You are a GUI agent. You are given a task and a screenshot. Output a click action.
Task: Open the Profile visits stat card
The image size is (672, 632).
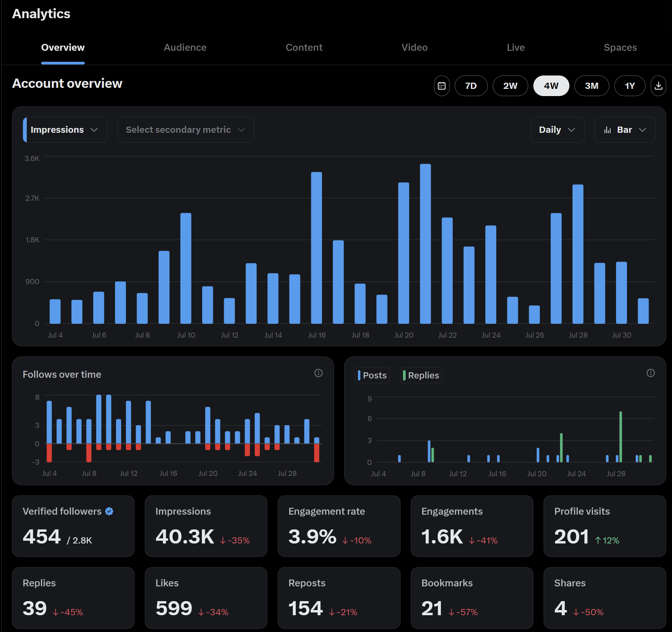(604, 526)
